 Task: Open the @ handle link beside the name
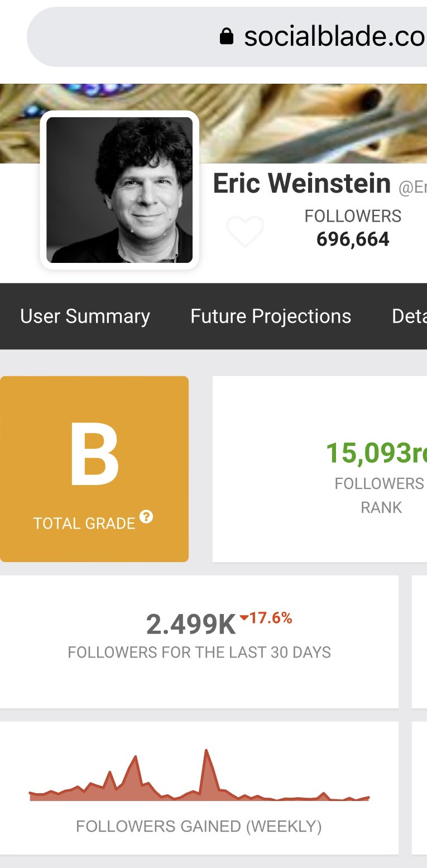click(412, 188)
